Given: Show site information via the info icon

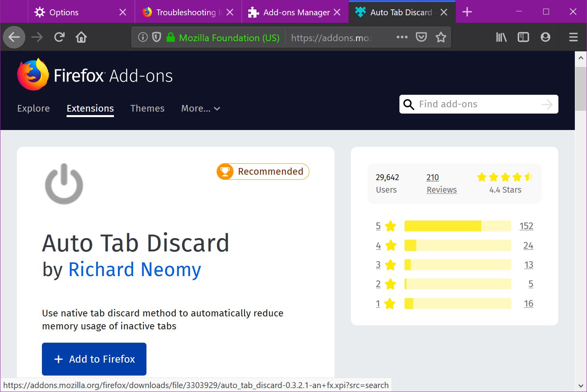Looking at the screenshot, I should (x=143, y=38).
